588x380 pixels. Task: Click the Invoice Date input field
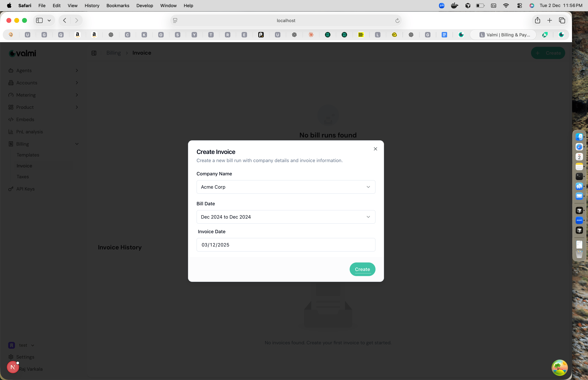click(286, 245)
